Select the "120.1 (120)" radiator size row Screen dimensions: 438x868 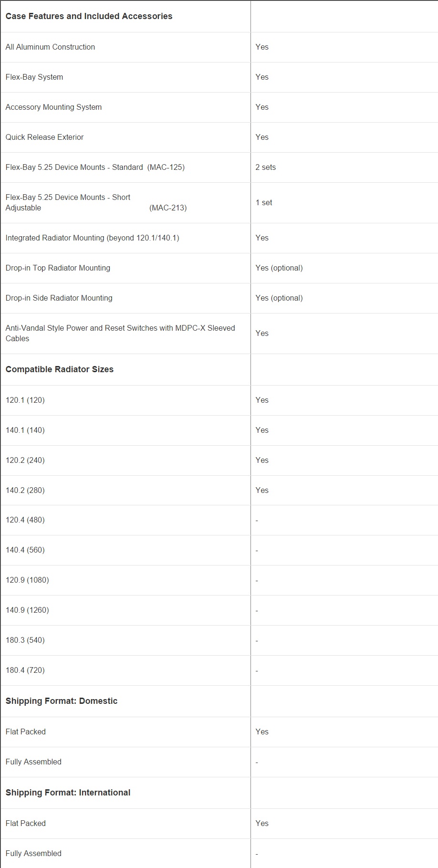click(25, 400)
